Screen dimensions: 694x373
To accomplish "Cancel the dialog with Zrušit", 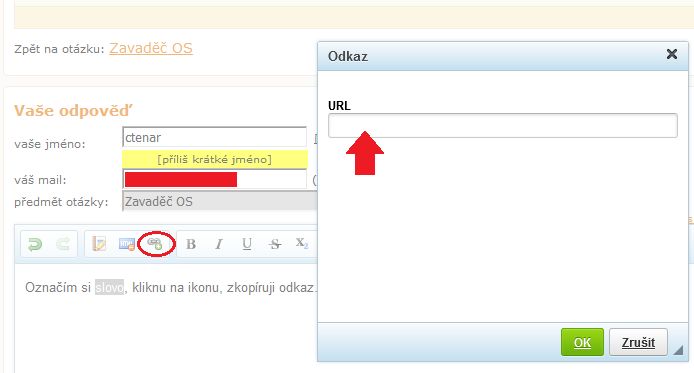I will point(638,342).
